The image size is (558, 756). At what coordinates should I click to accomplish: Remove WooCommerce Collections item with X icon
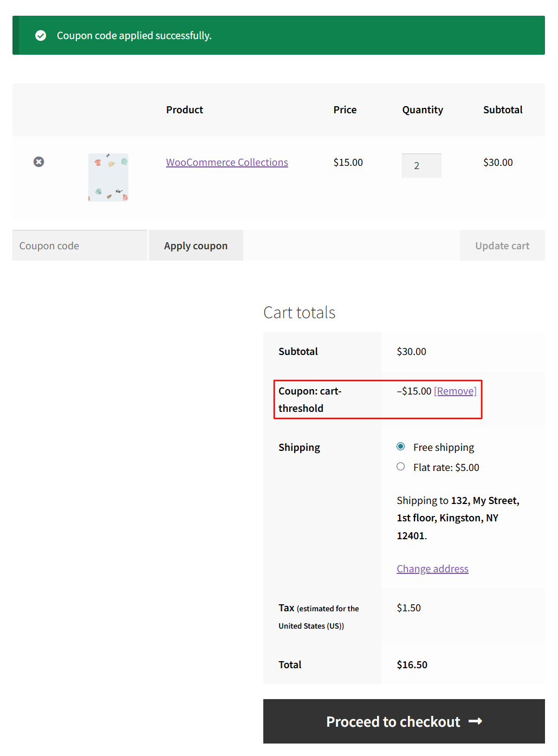coord(38,162)
